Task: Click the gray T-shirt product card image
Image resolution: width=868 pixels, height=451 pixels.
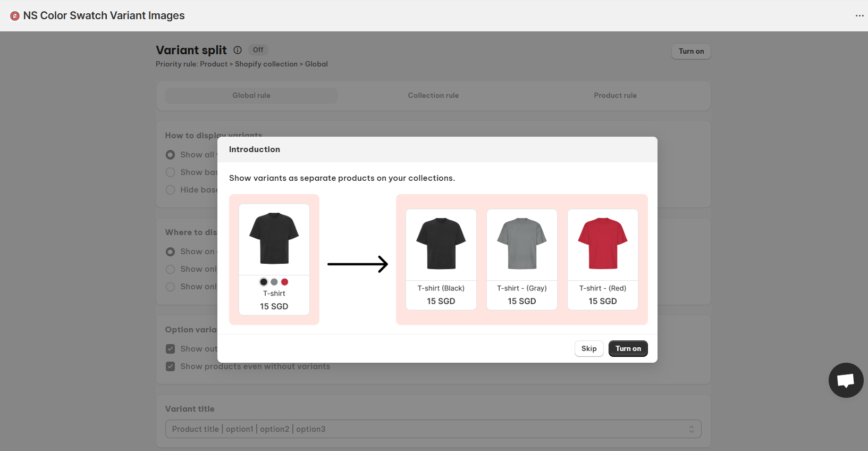Action: point(522,245)
